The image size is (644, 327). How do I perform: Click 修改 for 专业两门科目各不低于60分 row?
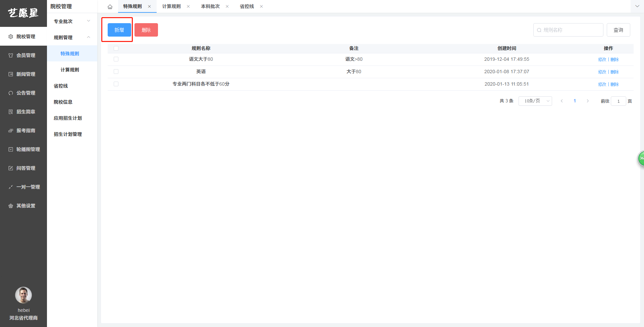click(x=602, y=84)
